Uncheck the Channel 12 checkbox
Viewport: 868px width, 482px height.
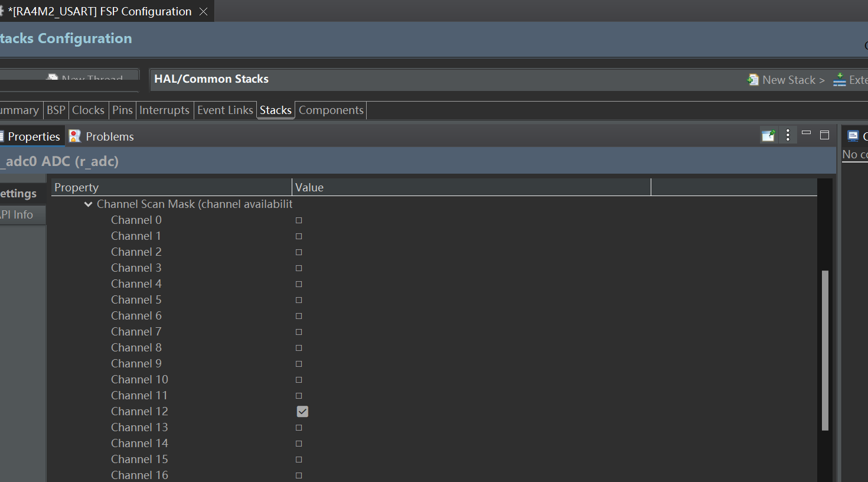click(x=302, y=411)
